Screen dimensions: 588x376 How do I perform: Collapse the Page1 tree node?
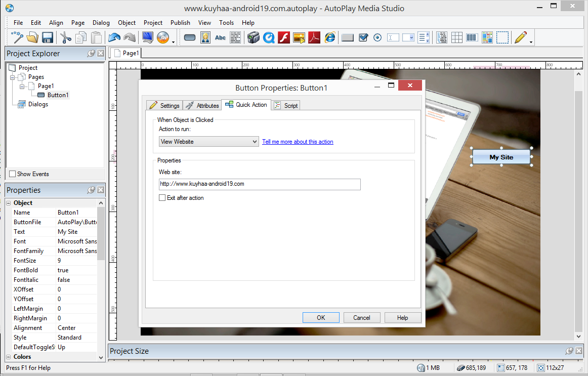pyautogui.click(x=22, y=87)
